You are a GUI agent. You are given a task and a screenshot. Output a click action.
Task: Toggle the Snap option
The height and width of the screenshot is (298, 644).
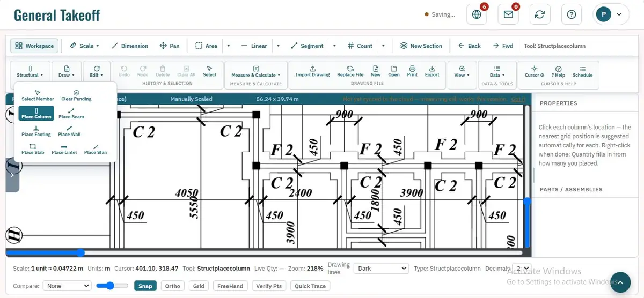click(145, 286)
